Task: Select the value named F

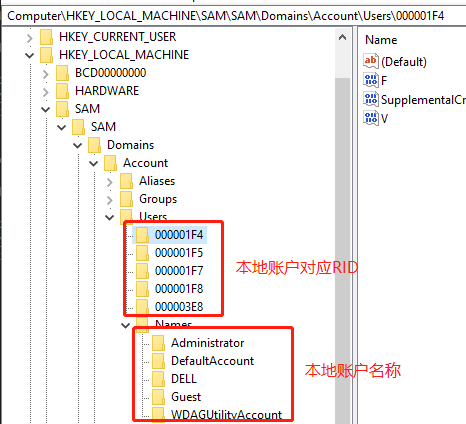Action: pyautogui.click(x=384, y=80)
